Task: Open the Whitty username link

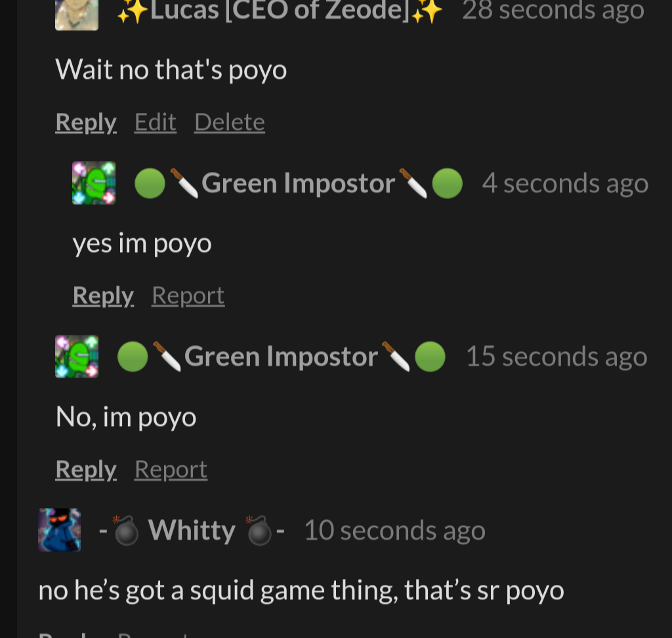Action: click(x=192, y=530)
